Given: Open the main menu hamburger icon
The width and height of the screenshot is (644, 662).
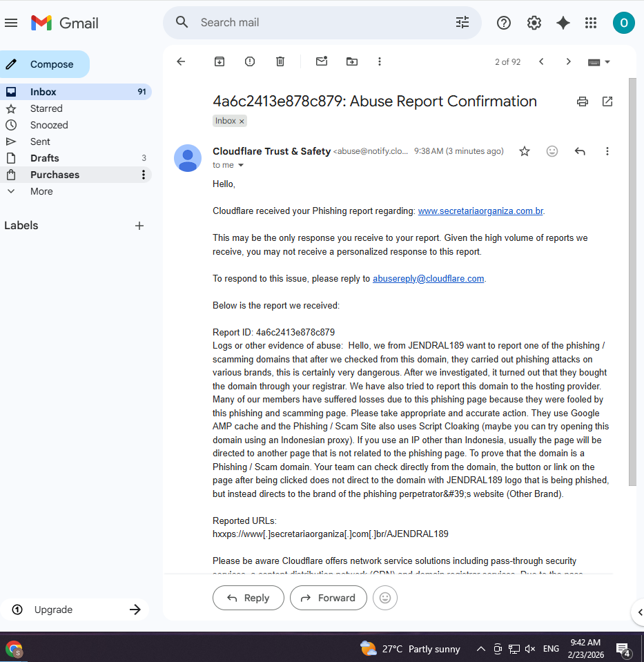Looking at the screenshot, I should (11, 23).
